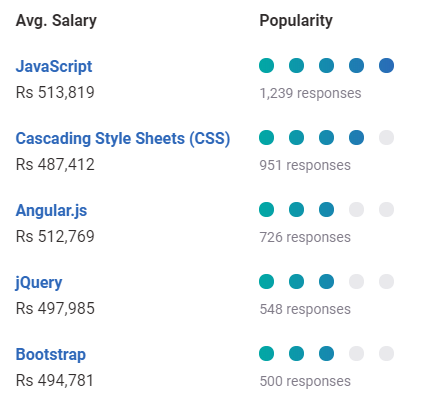Image resolution: width=439 pixels, height=400 pixels.
Task: Click the 548 responses text
Action: 305,309
